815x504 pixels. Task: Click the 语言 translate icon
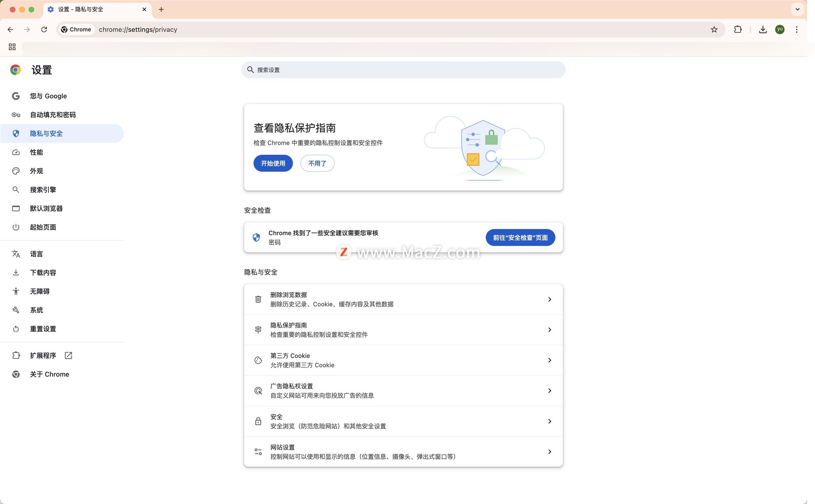(x=16, y=254)
